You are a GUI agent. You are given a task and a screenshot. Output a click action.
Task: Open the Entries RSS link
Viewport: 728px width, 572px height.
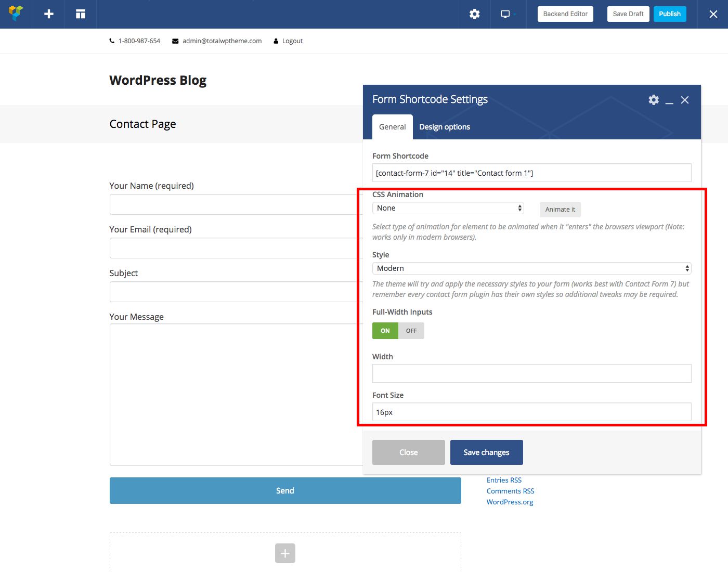504,480
